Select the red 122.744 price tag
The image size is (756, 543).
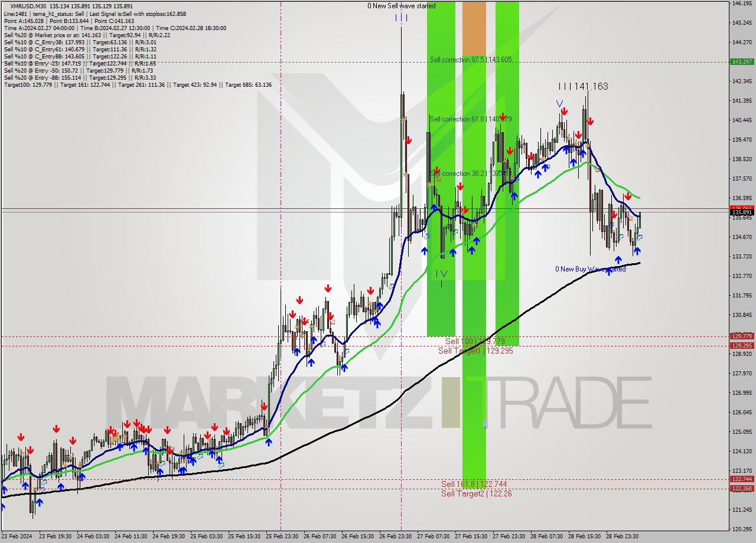pos(742,479)
